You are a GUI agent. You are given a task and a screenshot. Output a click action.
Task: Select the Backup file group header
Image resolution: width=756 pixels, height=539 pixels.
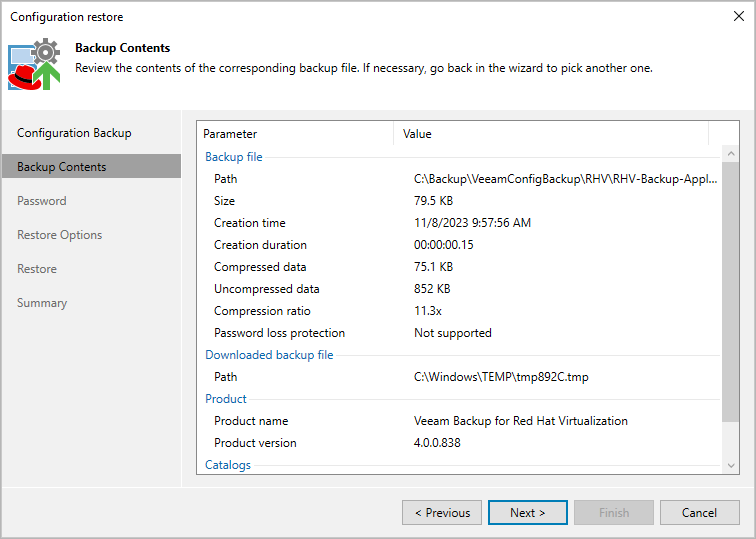(234, 157)
